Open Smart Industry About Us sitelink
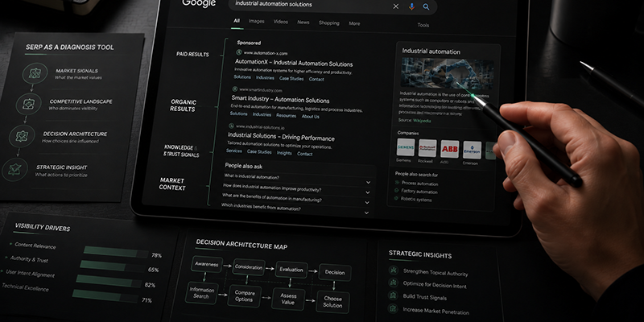The image size is (644, 322). tap(311, 117)
